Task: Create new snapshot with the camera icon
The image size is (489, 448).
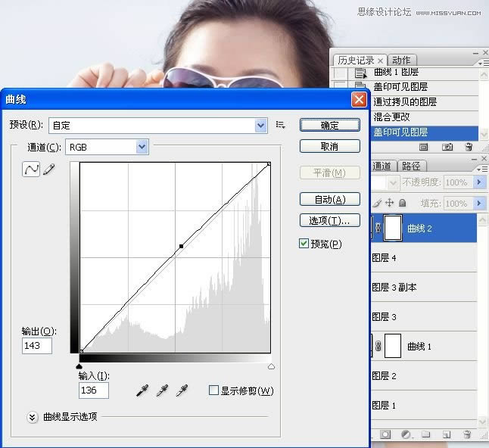Action: 447,146
